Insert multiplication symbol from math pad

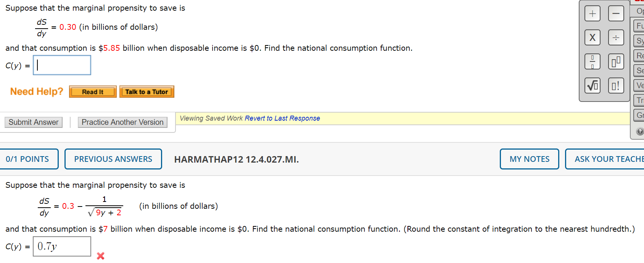click(x=592, y=37)
